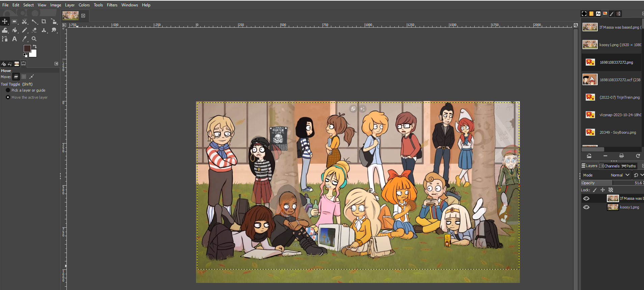The height and width of the screenshot is (290, 644).
Task: Toggle lock pixels brush icon
Action: point(595,190)
